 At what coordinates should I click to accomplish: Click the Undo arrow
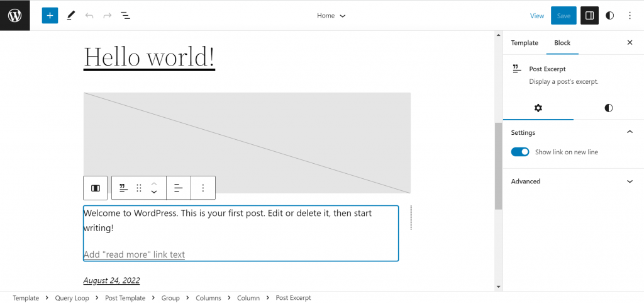pos(89,16)
